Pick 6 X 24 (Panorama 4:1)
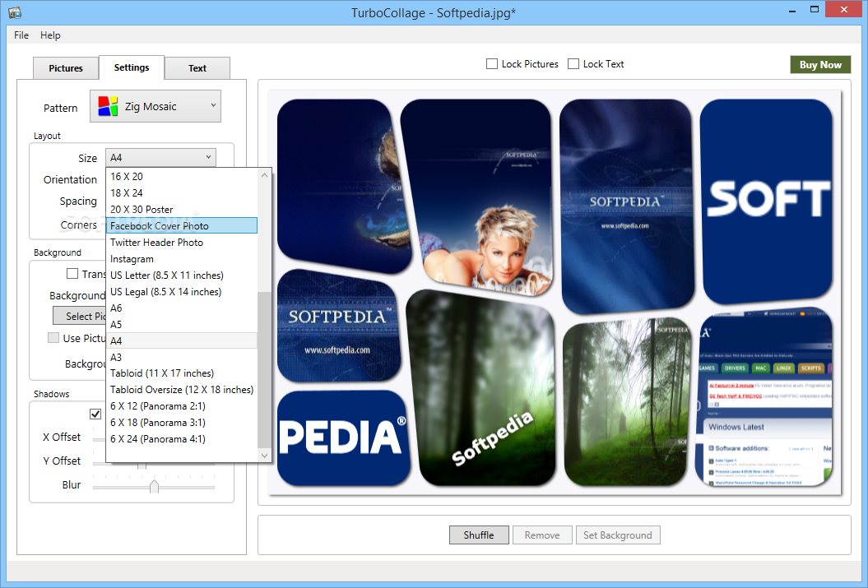 pyautogui.click(x=182, y=439)
